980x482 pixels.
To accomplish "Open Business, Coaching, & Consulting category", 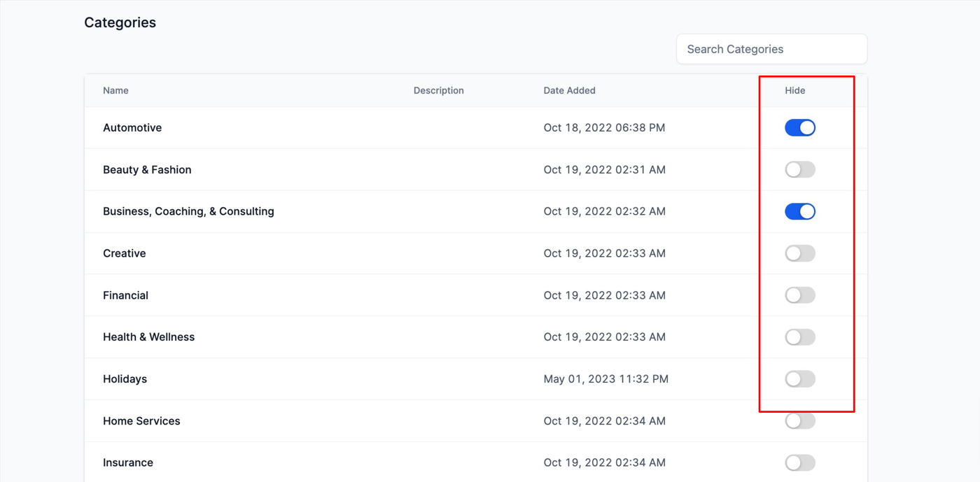I will 188,211.
